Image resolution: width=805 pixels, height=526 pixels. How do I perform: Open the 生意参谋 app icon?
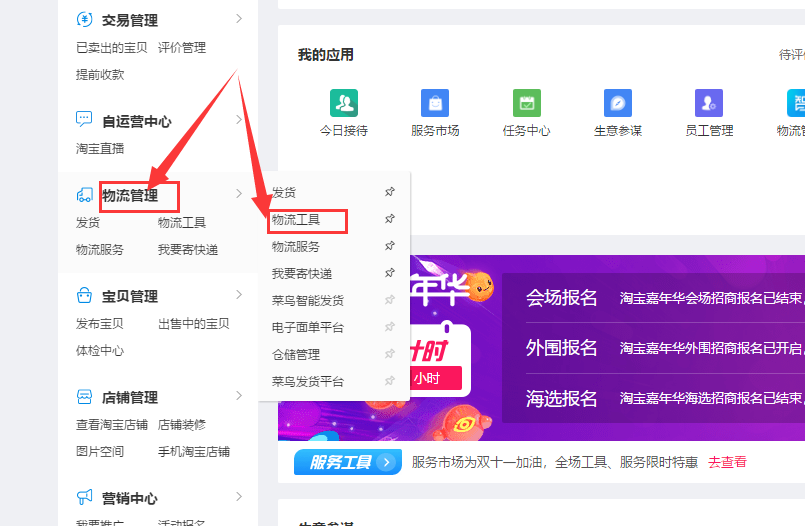618,103
